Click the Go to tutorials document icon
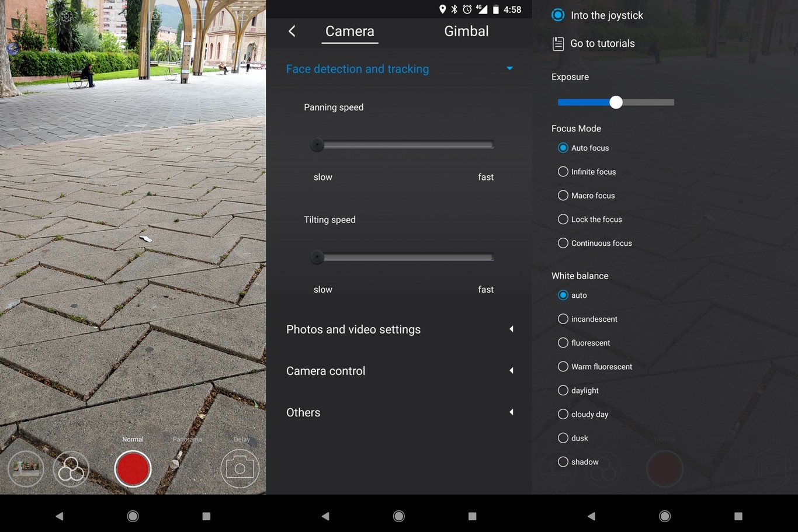 click(x=558, y=44)
